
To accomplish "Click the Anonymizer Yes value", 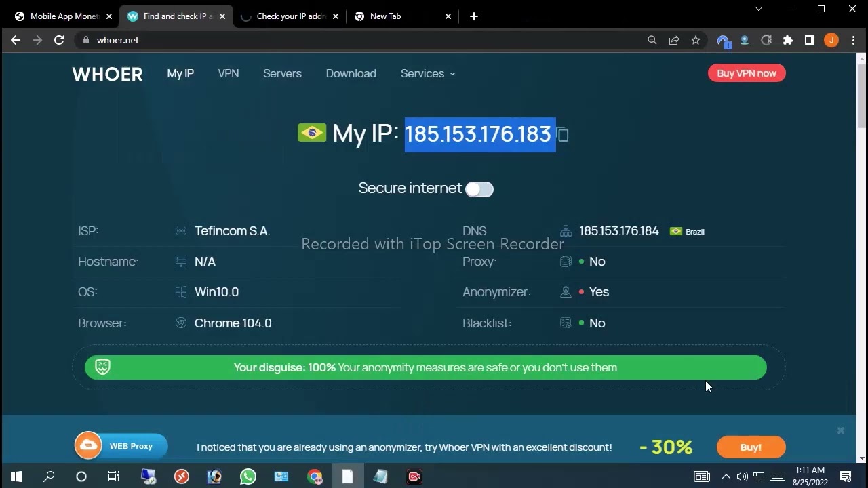I will coord(599,292).
